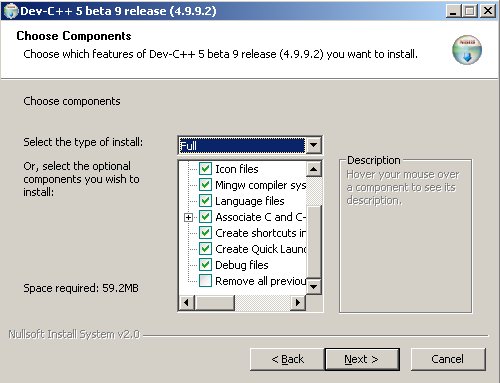Click the Dev-C++ title bar icon
The image size is (500, 383).
tap(10, 11)
